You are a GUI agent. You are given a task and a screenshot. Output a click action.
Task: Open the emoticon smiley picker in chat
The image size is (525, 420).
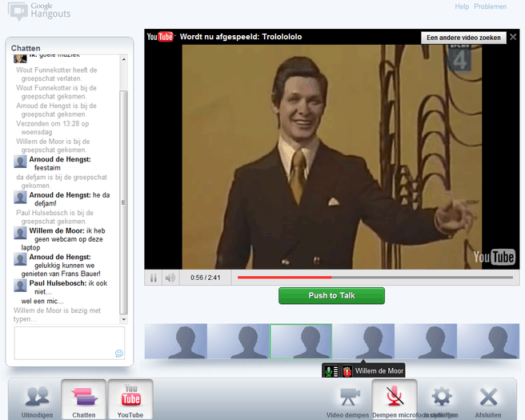(119, 354)
